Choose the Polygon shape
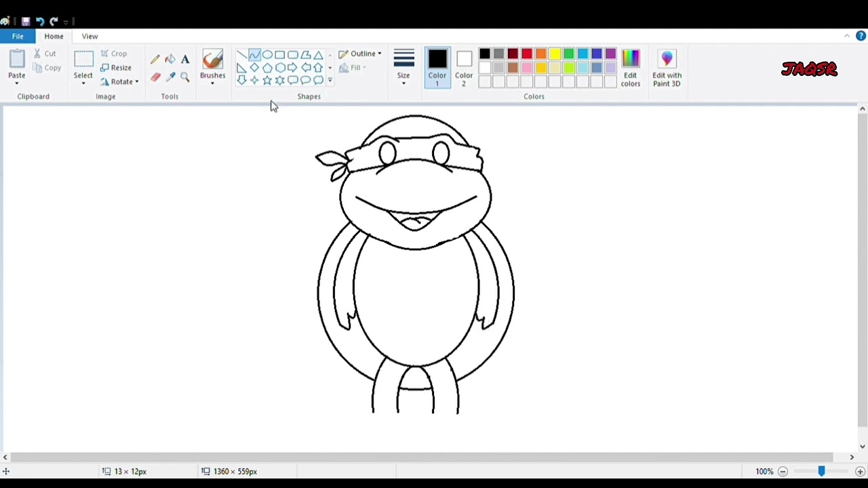868x488 pixels. coord(306,55)
